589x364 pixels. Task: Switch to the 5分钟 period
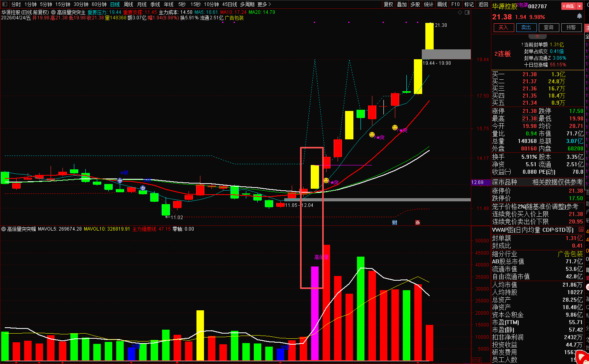pos(46,4)
